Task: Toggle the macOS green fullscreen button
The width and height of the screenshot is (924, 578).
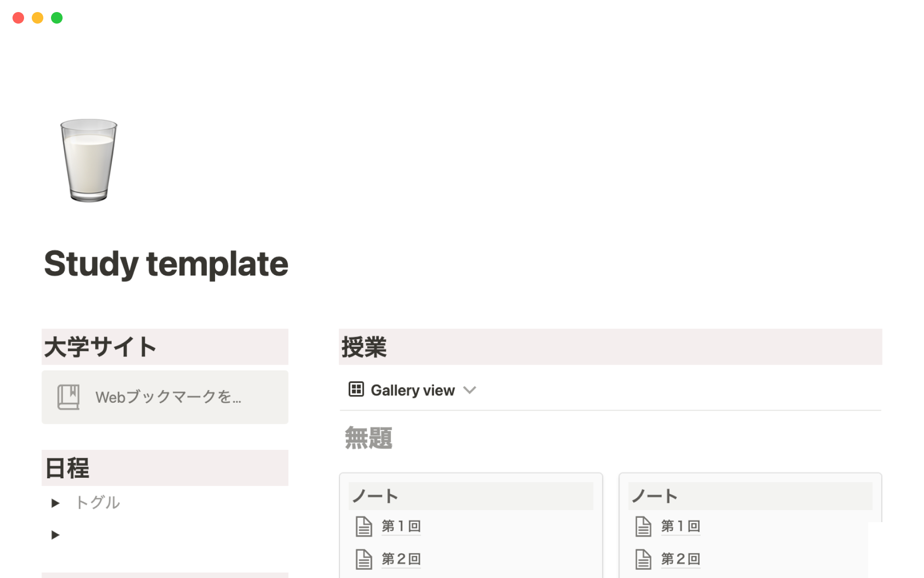Action: coord(59,17)
